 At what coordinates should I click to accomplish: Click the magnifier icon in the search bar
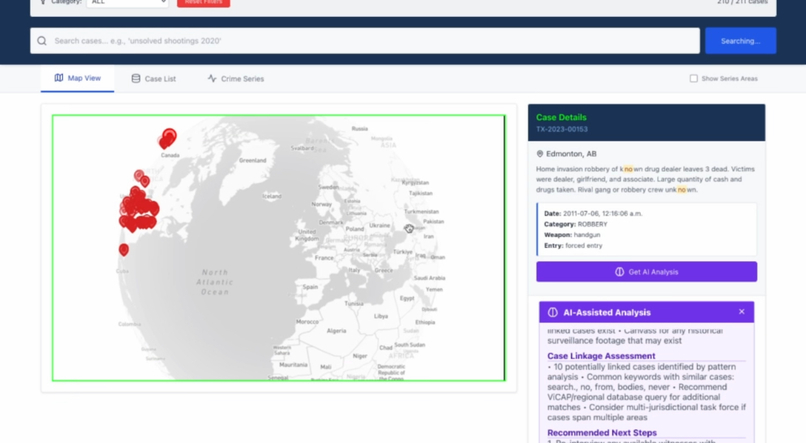point(42,41)
